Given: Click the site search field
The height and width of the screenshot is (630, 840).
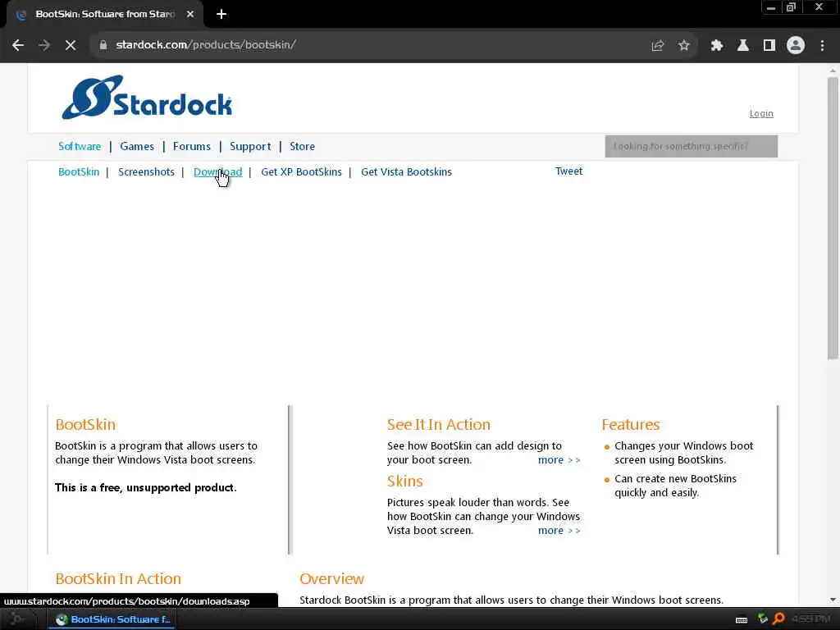Looking at the screenshot, I should click(691, 146).
